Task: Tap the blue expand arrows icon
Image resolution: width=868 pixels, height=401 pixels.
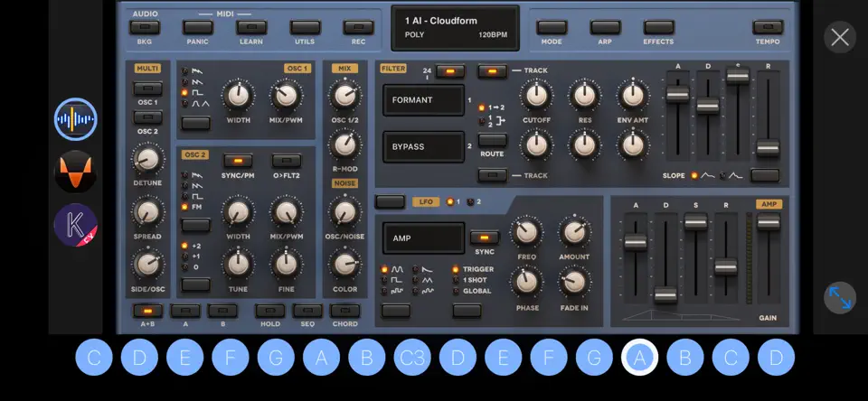Action: (x=840, y=297)
